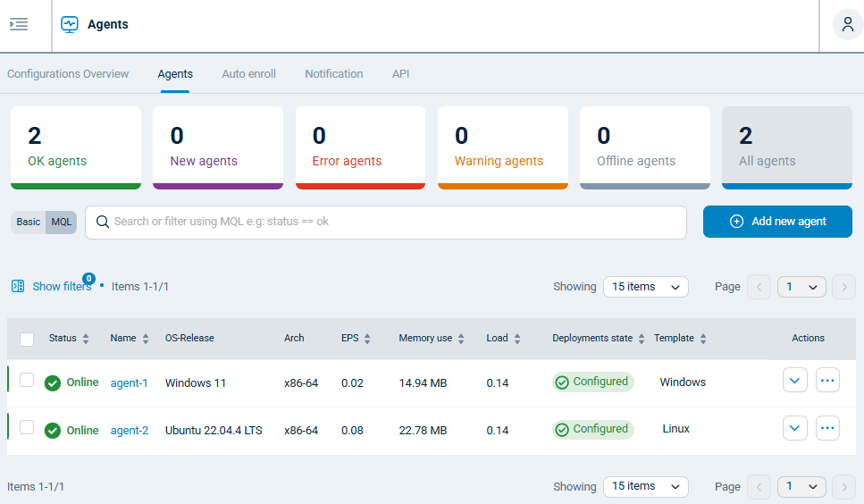
Task: Sort by the Memory use column arrows
Action: 461,339
